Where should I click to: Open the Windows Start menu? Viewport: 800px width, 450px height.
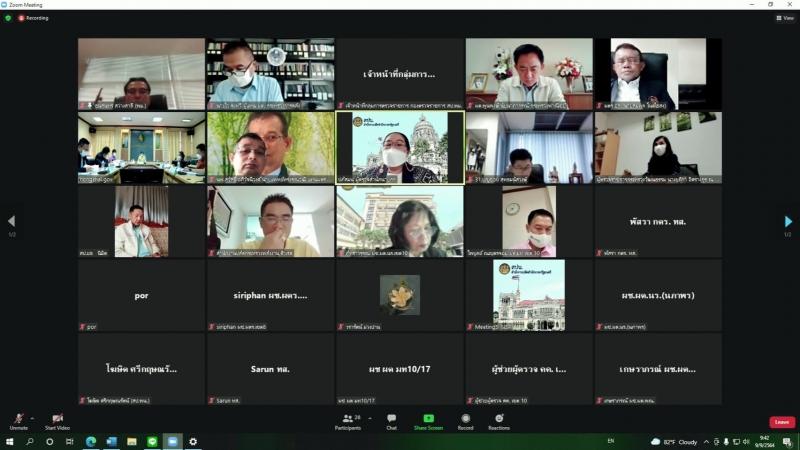tap(9, 441)
